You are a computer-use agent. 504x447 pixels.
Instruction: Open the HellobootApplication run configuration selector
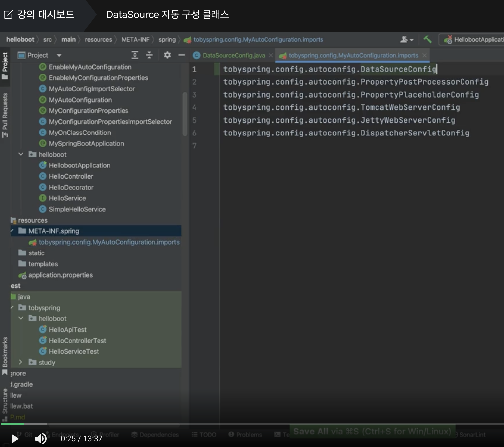coord(472,40)
